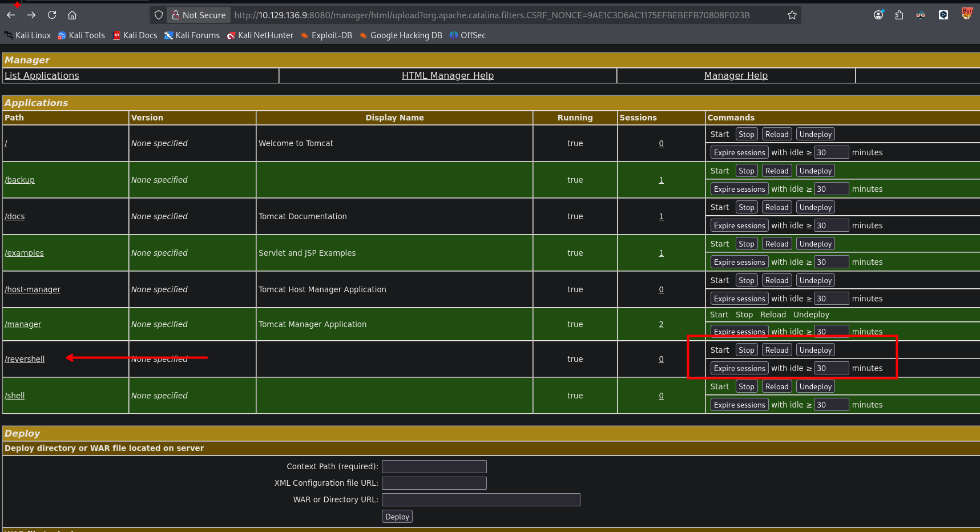Open the List Applications menu link

click(x=42, y=75)
